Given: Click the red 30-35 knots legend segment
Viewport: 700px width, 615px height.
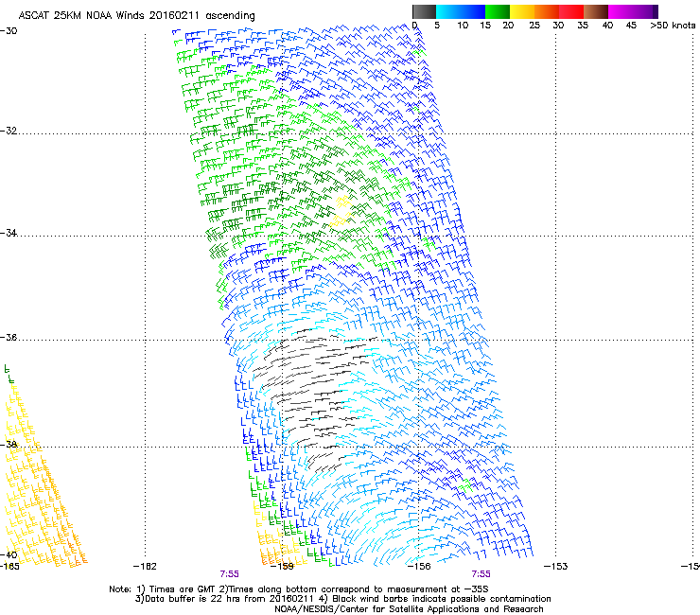Looking at the screenshot, I should click(x=571, y=11).
